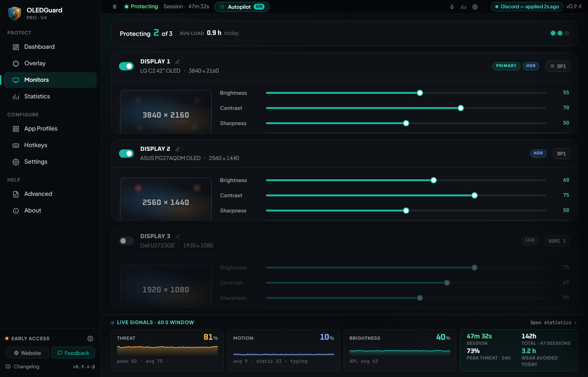The image size is (588, 377).
Task: Open Advanced help page
Action: [x=50, y=194]
